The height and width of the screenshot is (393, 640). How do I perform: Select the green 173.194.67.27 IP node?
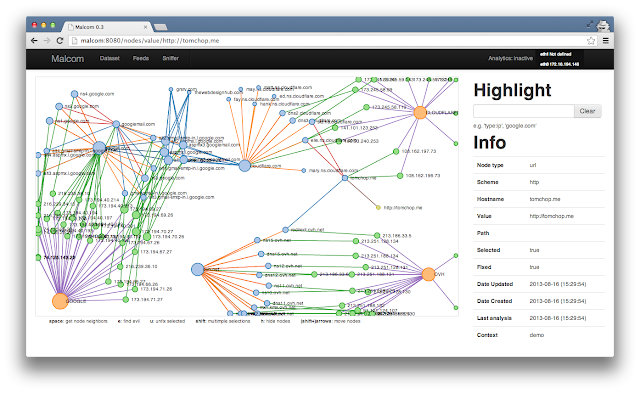tap(135, 252)
